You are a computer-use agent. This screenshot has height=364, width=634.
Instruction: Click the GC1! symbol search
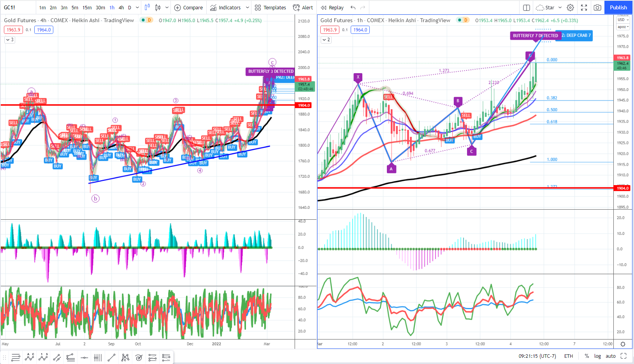(10, 7)
